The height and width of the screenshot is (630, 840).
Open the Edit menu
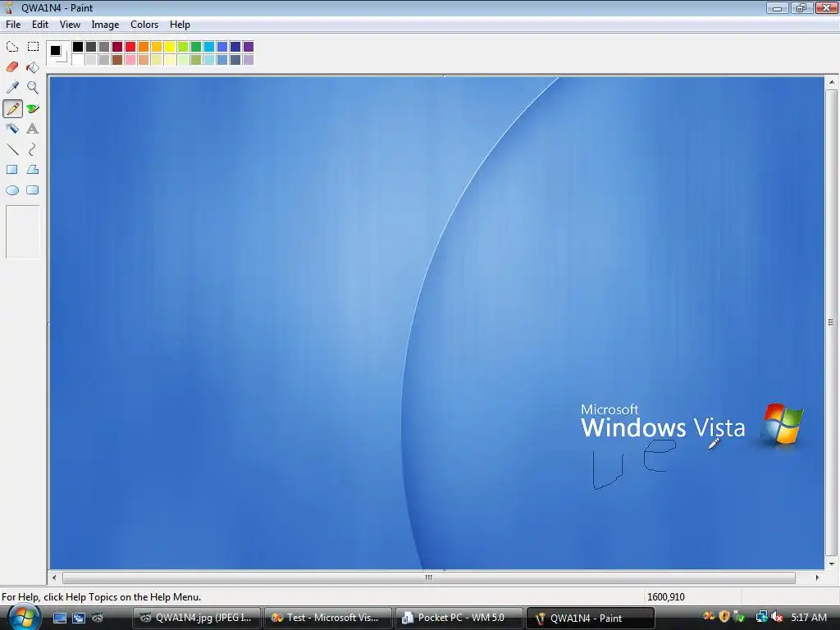coord(40,25)
